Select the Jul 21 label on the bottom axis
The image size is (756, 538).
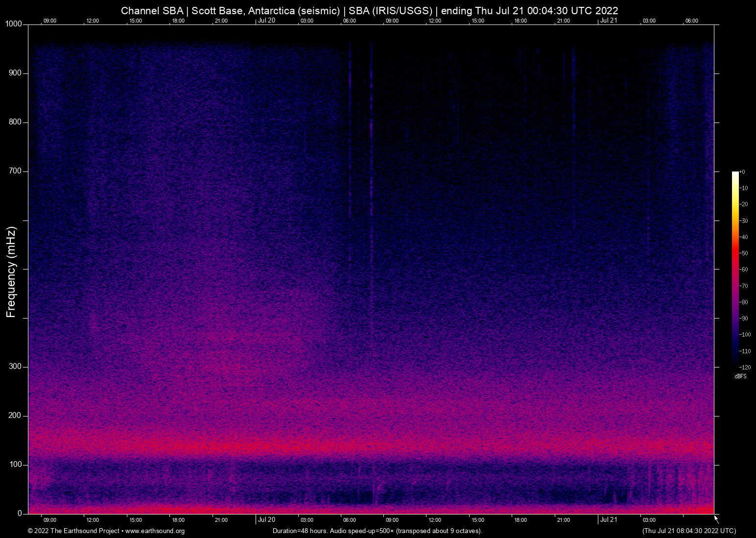[x=609, y=519]
